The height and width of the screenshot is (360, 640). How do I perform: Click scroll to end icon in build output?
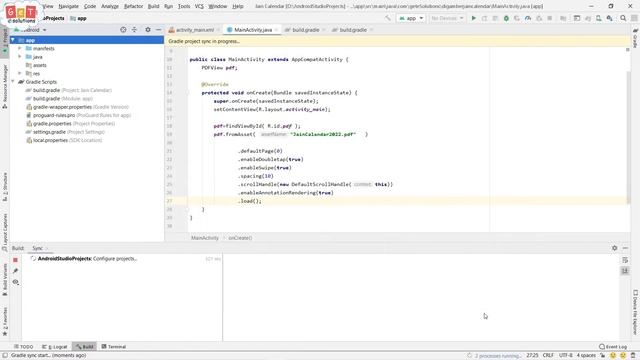(x=625, y=271)
